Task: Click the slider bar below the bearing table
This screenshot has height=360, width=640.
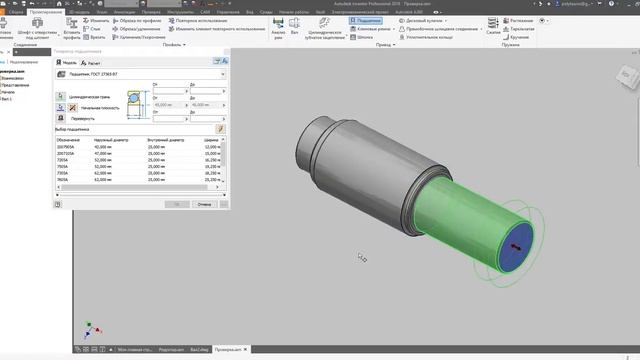Action: click(x=141, y=195)
